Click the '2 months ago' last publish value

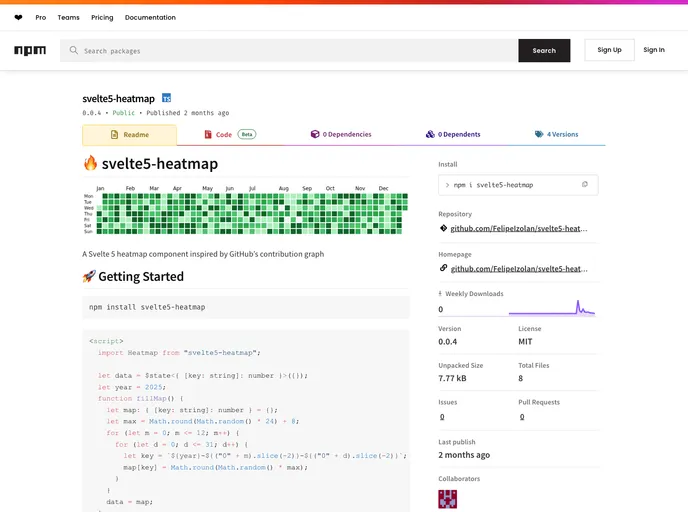464,455
